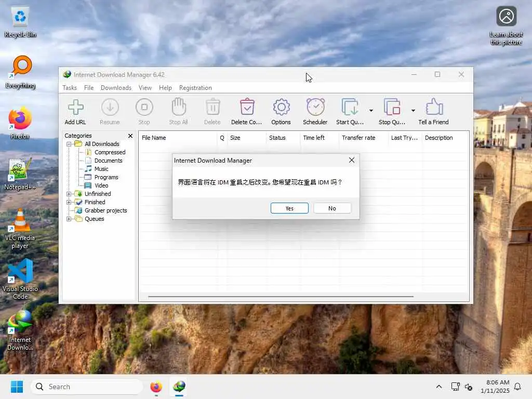Select Grabber projects in the tree

point(105,210)
